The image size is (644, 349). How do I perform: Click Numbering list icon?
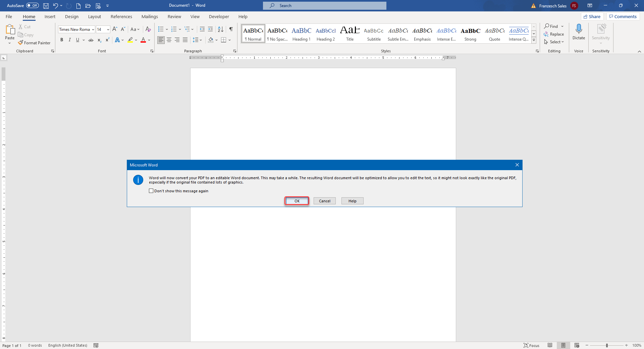pos(174,29)
